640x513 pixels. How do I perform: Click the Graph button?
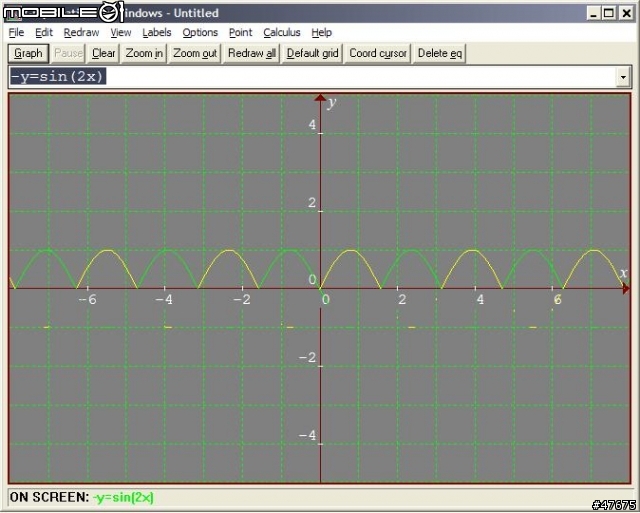click(x=28, y=53)
